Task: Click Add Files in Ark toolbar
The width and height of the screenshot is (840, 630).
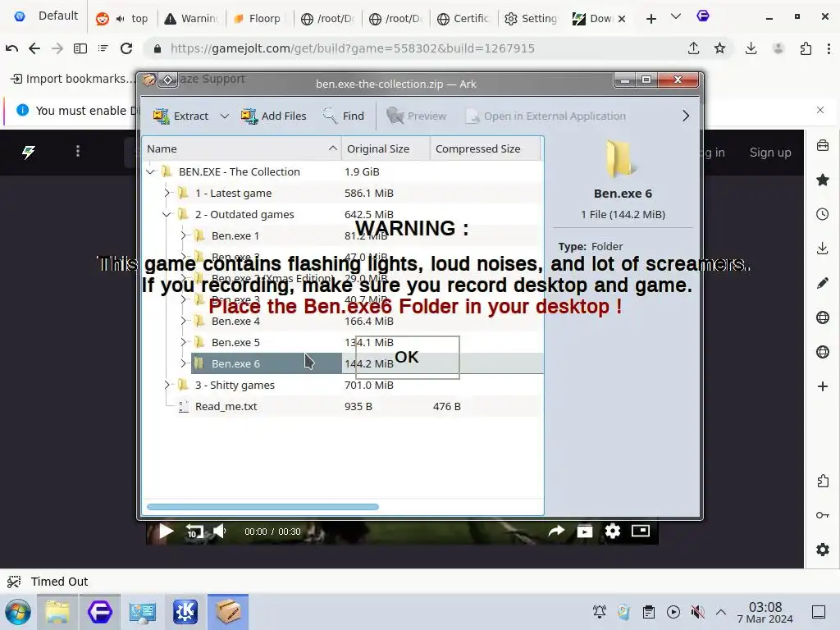Action: click(273, 116)
